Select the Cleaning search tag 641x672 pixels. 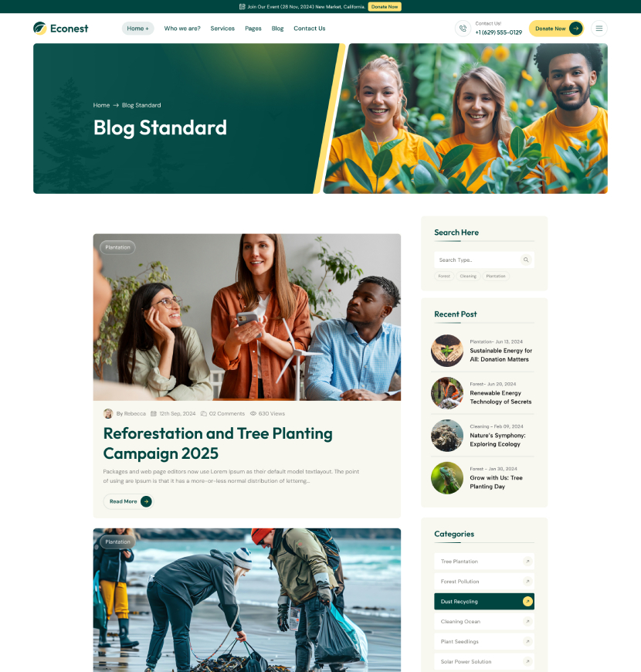click(x=468, y=277)
